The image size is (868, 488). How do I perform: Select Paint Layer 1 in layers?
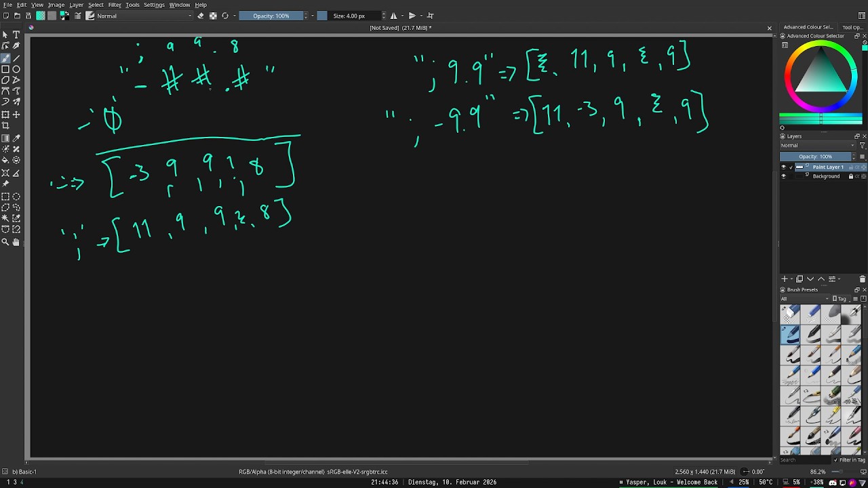click(x=828, y=167)
